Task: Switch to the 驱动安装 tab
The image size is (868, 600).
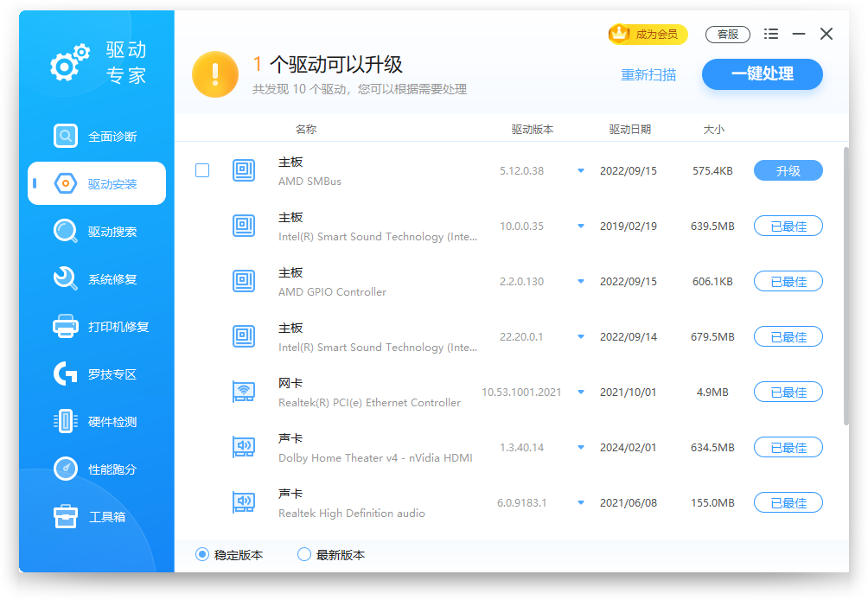Action: pos(97,184)
